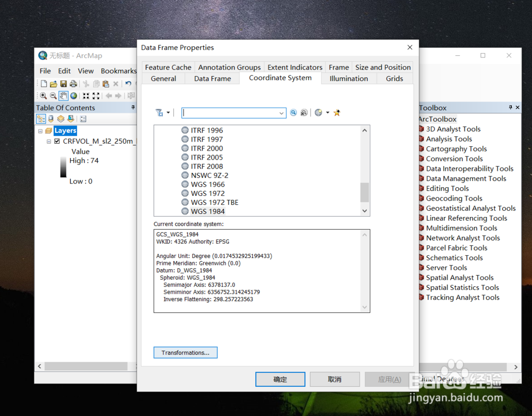This screenshot has height=416, width=532.
Task: Choose List By Selection icon in TOC
Action: (71, 119)
